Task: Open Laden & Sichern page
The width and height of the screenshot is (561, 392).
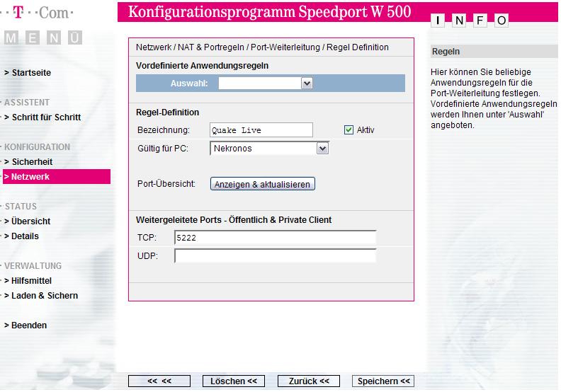Action: [41, 296]
